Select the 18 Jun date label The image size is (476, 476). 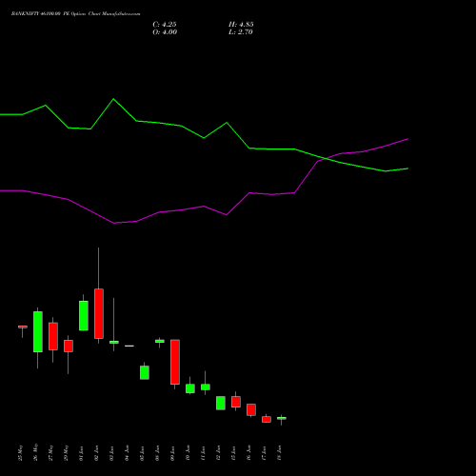tap(280, 453)
